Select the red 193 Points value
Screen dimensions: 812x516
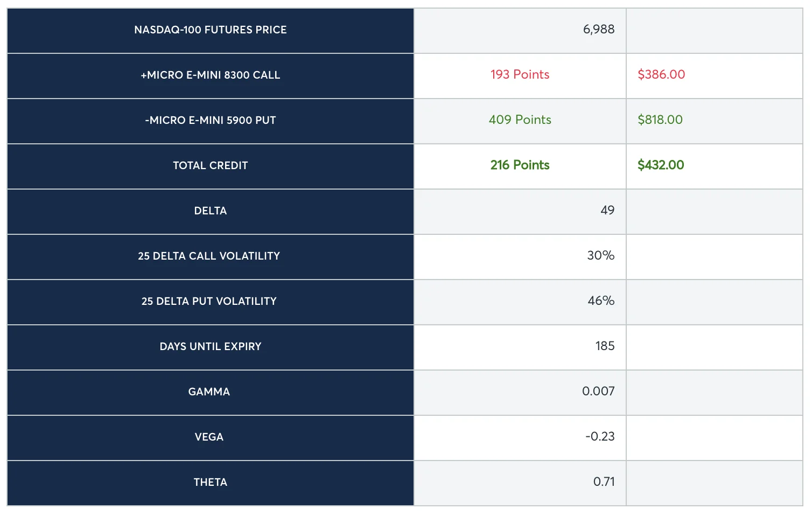point(520,75)
